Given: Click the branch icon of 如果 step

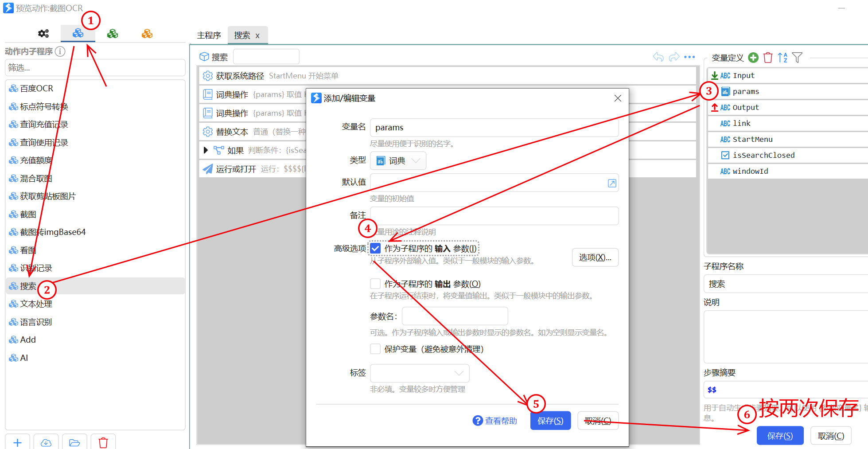Looking at the screenshot, I should pyautogui.click(x=218, y=150).
